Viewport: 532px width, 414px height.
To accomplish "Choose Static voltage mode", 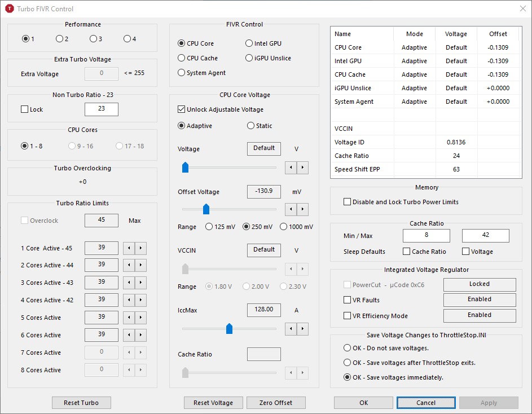I will (260, 126).
